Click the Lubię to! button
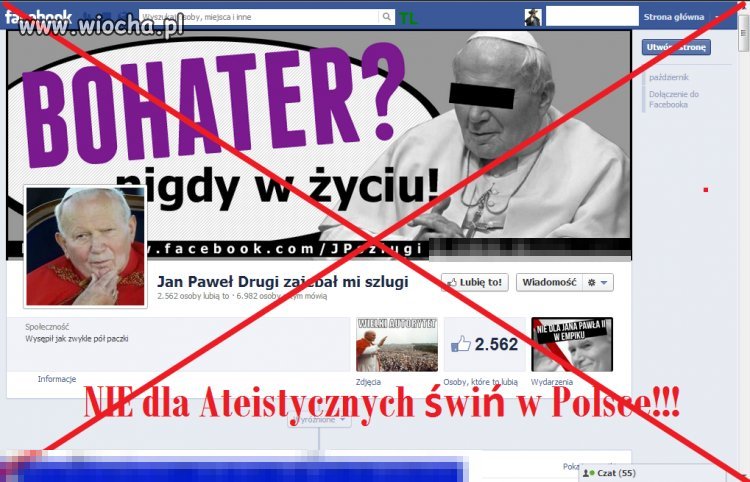The image size is (750, 482). (474, 282)
